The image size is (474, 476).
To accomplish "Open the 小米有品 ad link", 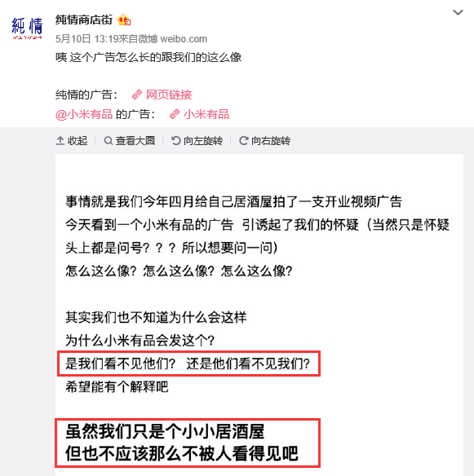I will point(206,114).
